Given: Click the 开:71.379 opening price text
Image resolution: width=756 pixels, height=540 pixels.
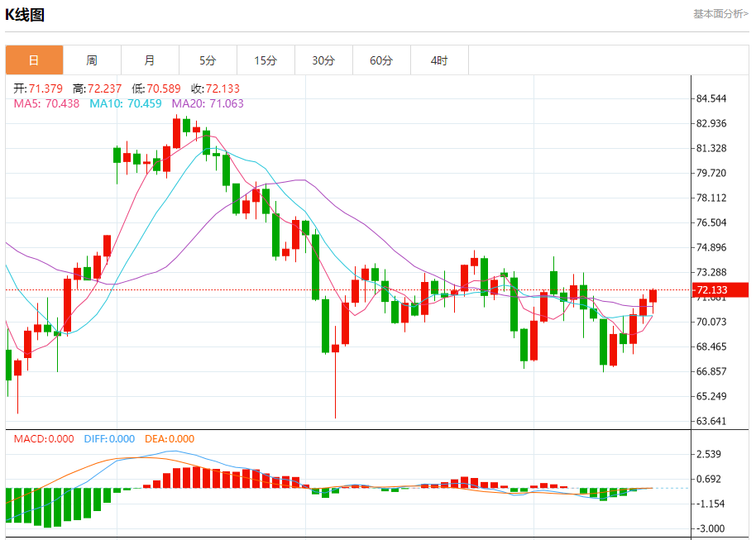Looking at the screenshot, I should [38, 88].
